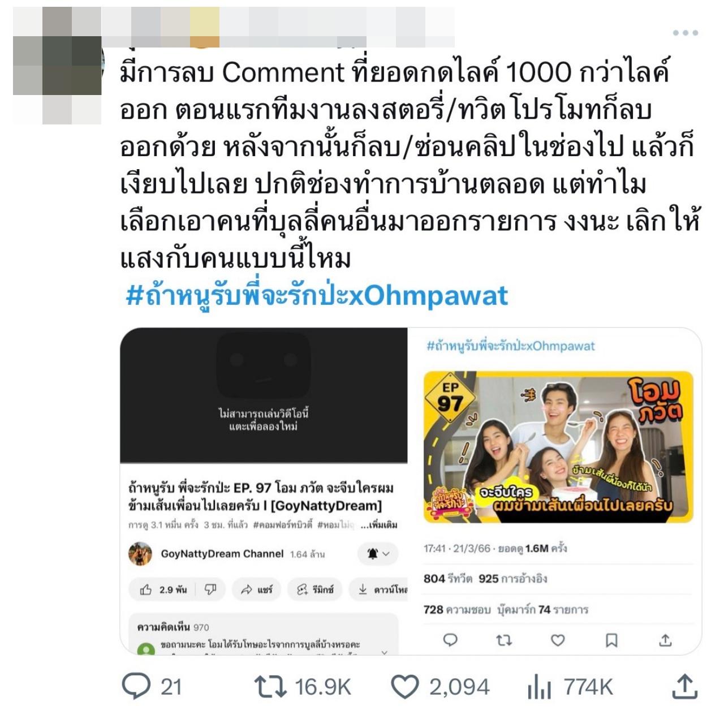Open the GoyNattyDream Channel name
This screenshot has width=724, height=728.
(222, 554)
